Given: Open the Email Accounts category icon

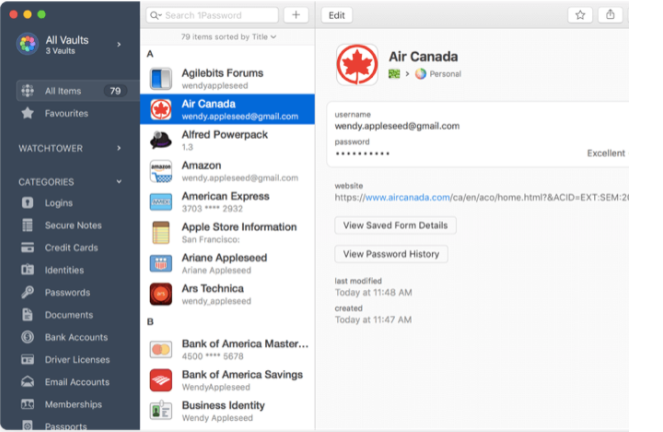Looking at the screenshot, I should 27,382.
